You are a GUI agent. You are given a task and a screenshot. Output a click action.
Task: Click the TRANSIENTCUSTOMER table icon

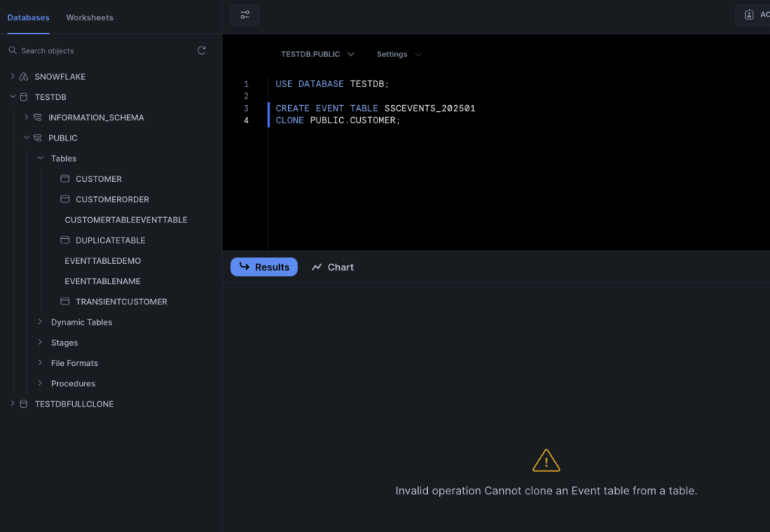coord(65,301)
